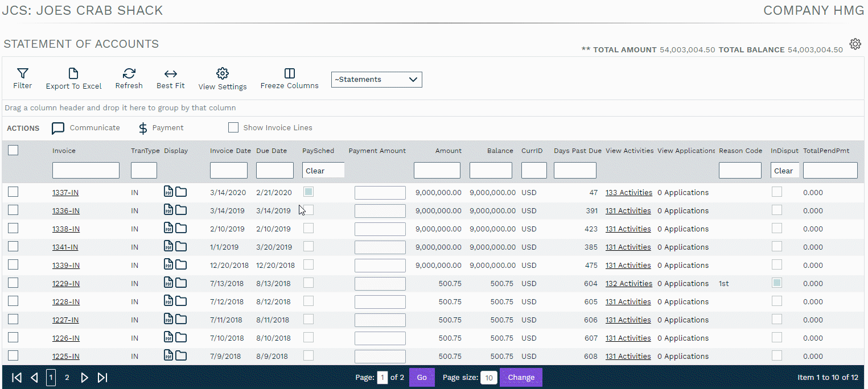
Task: Open PDF for invoice 1337-IN
Action: 168,192
